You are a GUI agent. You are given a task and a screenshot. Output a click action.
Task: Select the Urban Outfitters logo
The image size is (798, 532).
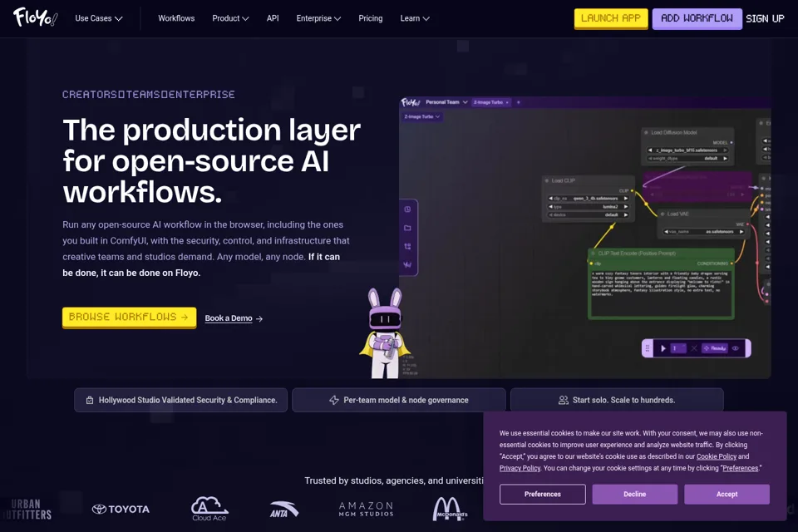pos(27,509)
